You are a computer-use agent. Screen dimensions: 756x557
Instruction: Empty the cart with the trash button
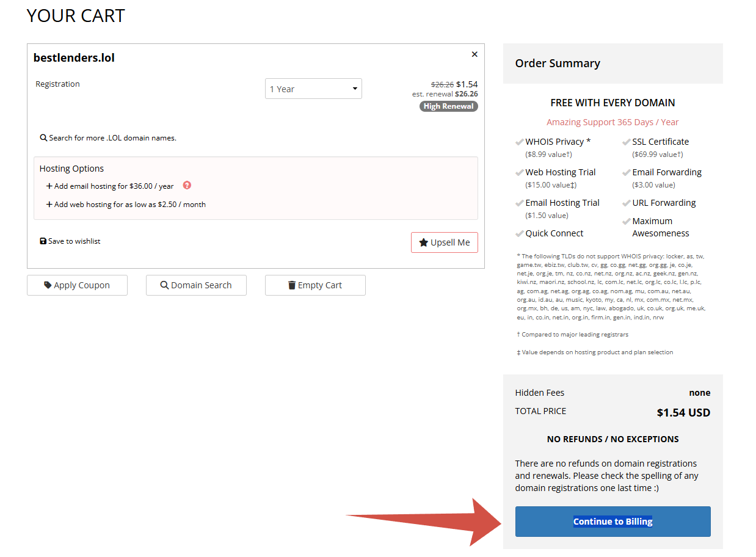pos(315,285)
